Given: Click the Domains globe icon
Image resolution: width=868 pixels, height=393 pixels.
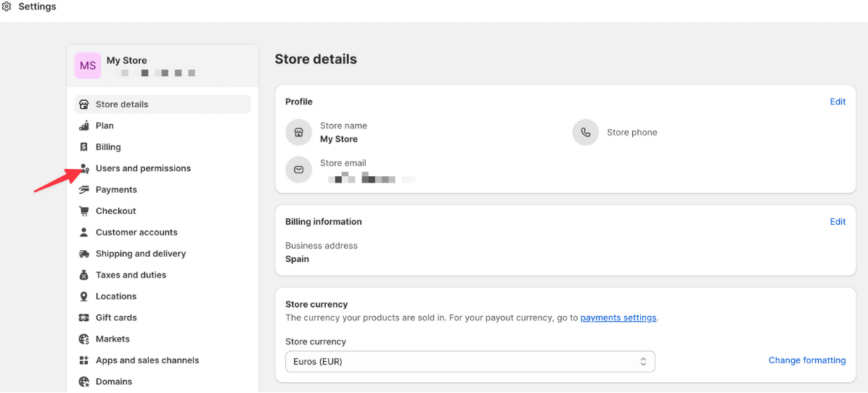Looking at the screenshot, I should click(83, 381).
